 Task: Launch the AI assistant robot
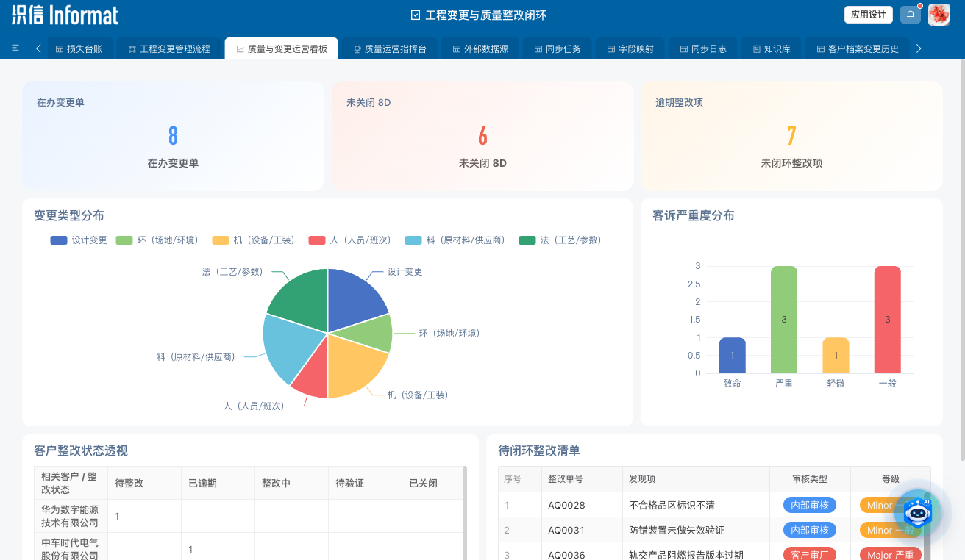pos(917,512)
